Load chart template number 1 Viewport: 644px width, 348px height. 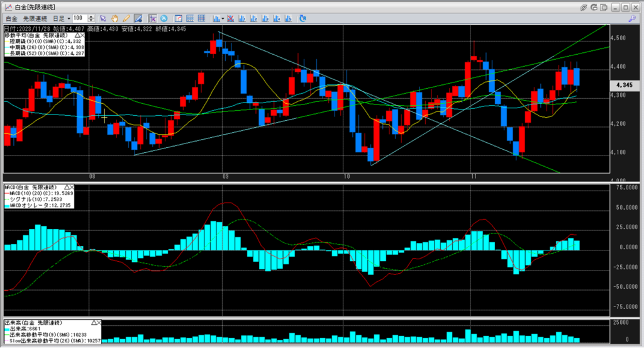242,18
